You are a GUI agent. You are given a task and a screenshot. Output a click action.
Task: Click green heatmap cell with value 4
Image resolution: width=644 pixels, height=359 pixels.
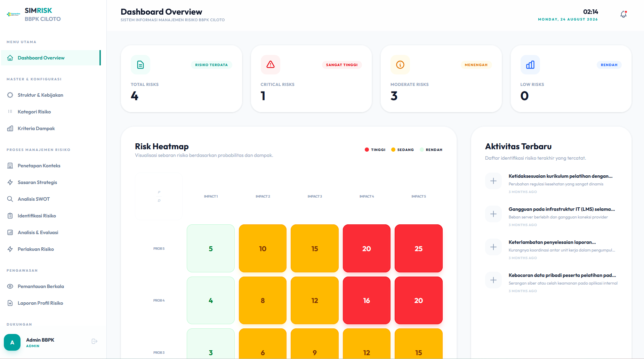211,300
